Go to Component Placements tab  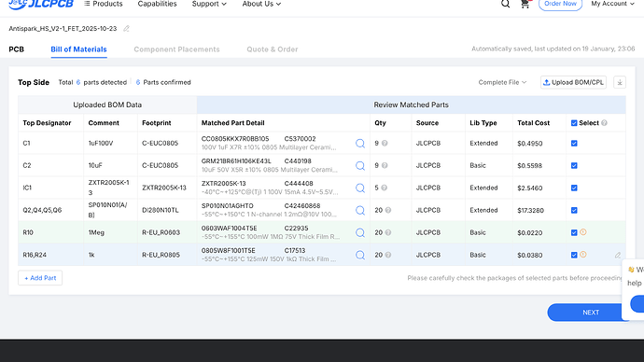point(176,49)
